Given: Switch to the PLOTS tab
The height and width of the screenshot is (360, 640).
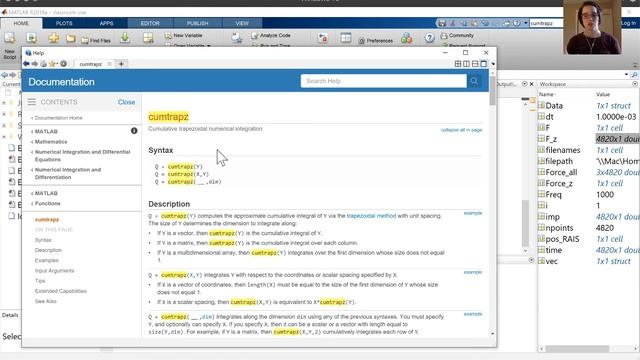Looking at the screenshot, I should pyautogui.click(x=64, y=23).
